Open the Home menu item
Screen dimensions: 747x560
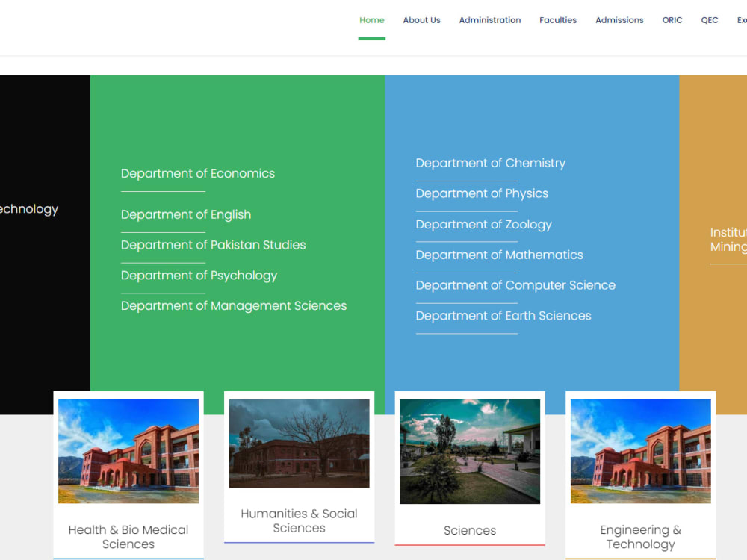371,20
